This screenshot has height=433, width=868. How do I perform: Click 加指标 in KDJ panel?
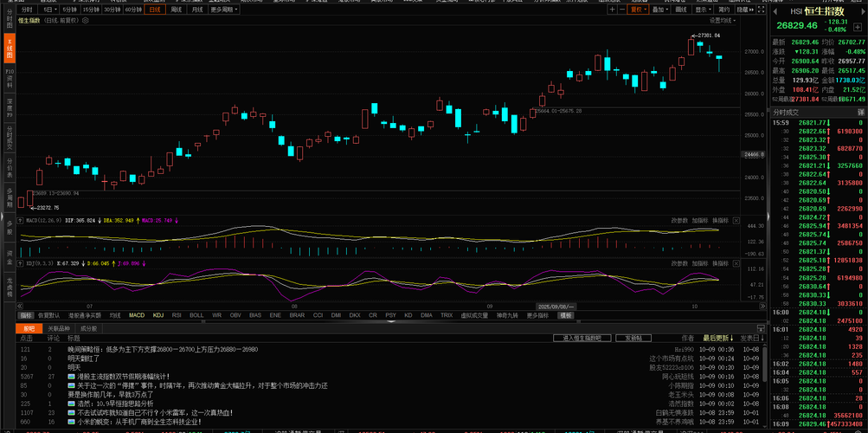click(700, 263)
